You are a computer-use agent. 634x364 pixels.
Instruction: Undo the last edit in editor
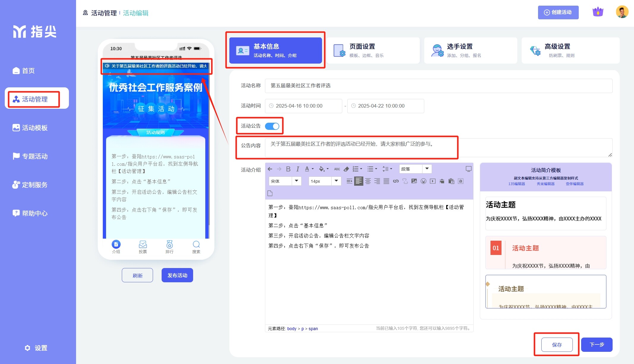coord(270,169)
